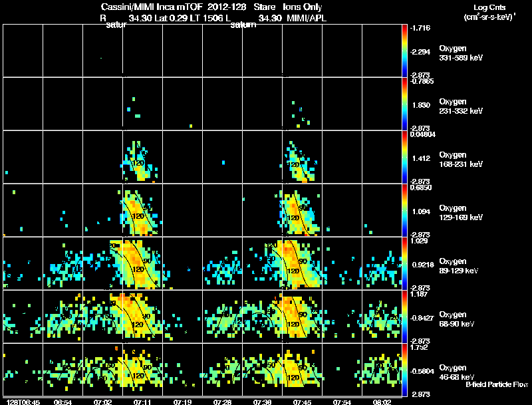Select the 'Oxygen 168-231 keV' channel label
532x405 pixels.
click(x=461, y=160)
